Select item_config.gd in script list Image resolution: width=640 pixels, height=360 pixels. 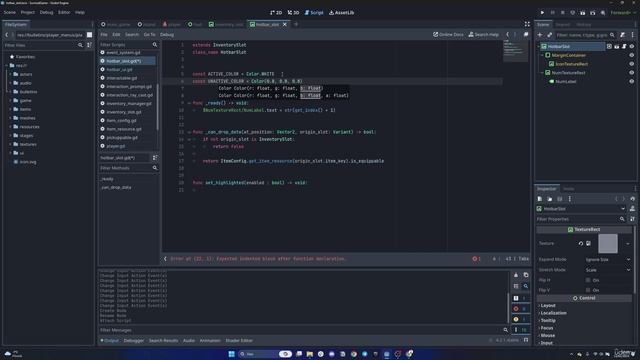[121, 120]
